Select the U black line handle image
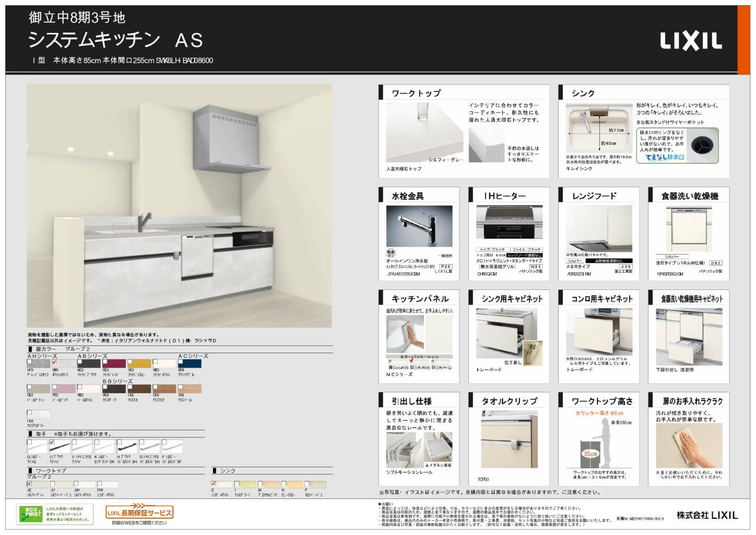756x535 pixels. (60, 447)
